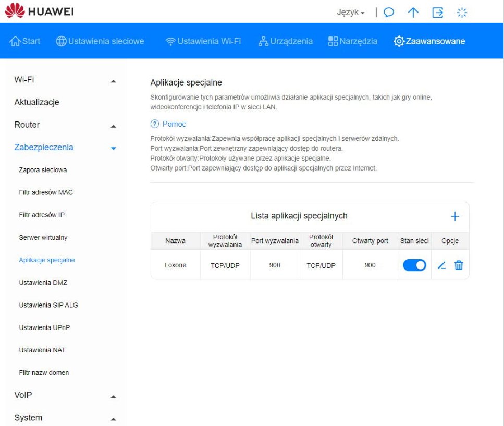Open Zapora sieciowa settings page
This screenshot has width=504, height=426.
click(x=43, y=170)
